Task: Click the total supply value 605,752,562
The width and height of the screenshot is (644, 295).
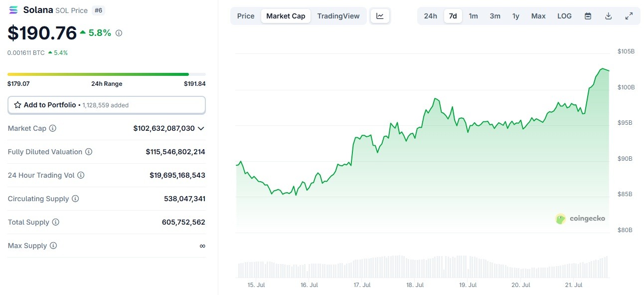Action: (183, 222)
